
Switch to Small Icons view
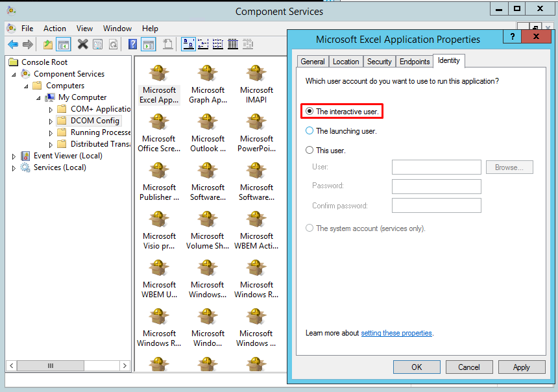(203, 45)
